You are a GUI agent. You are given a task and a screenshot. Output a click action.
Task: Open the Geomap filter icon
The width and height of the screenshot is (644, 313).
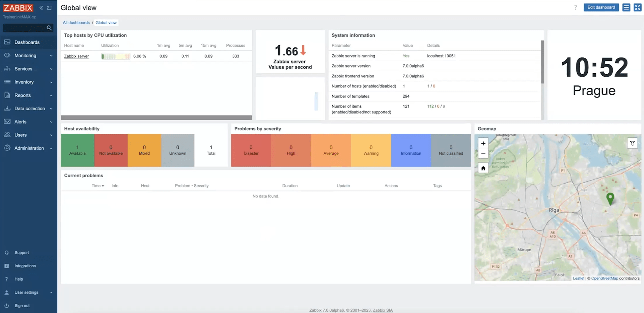632,143
